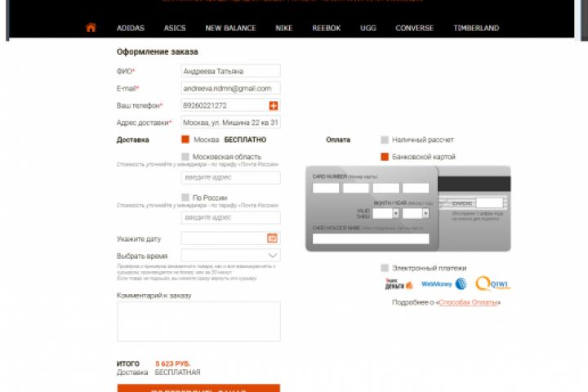The image size is (588, 392).
Task: Choose WebMoney payment logo
Action: click(x=444, y=284)
